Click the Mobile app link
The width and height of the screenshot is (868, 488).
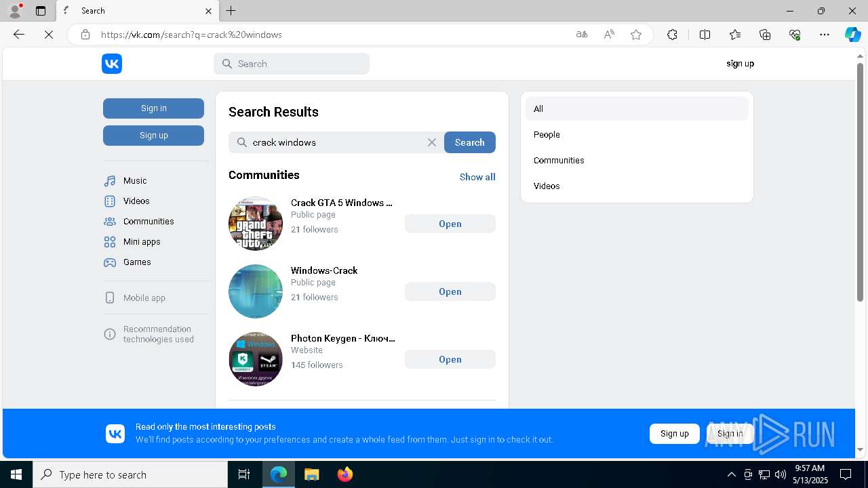(144, 298)
